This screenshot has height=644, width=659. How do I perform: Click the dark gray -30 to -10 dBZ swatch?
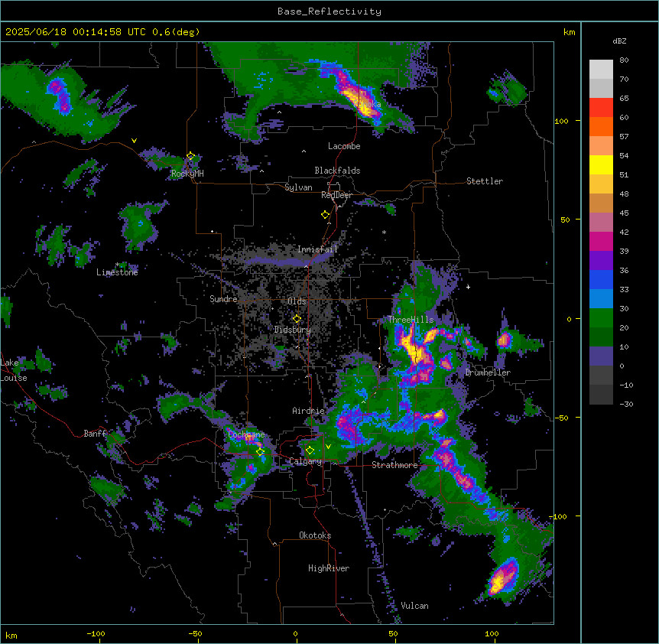click(601, 395)
